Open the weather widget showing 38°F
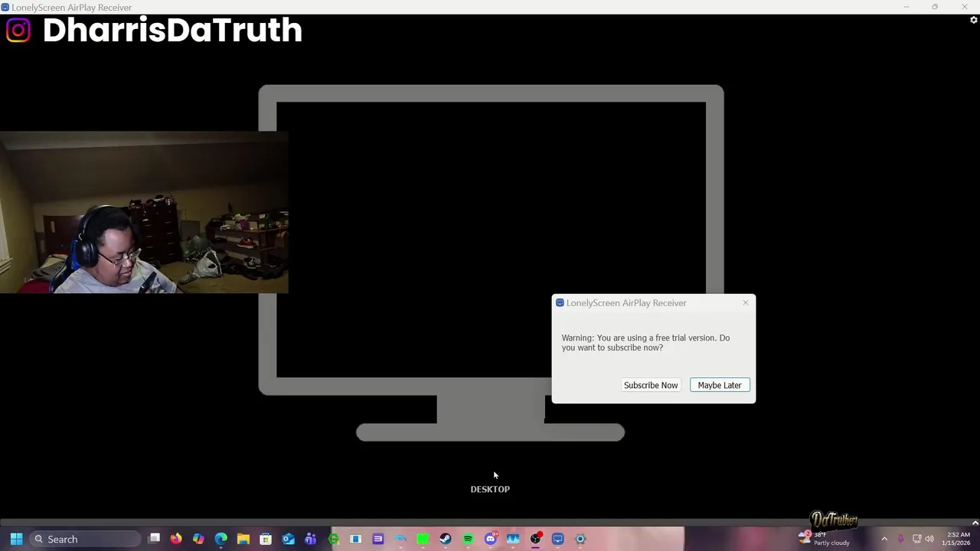The height and width of the screenshot is (551, 980). coord(825,539)
